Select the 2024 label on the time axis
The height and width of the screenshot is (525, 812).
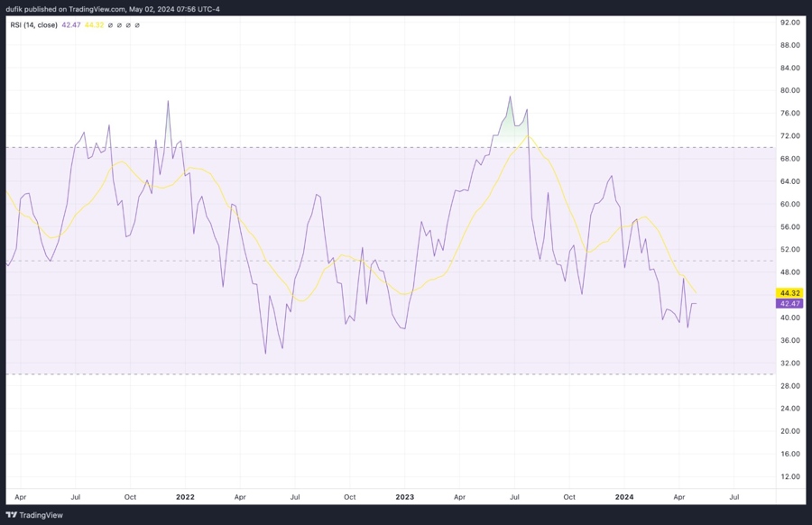click(623, 496)
